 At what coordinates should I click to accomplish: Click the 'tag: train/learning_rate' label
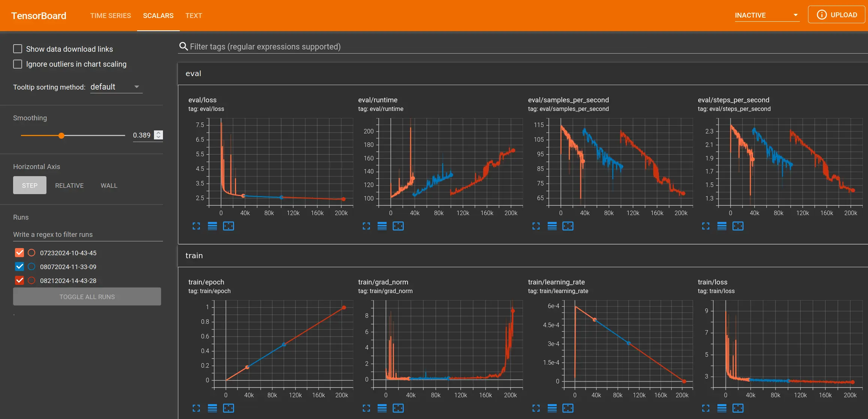click(558, 291)
